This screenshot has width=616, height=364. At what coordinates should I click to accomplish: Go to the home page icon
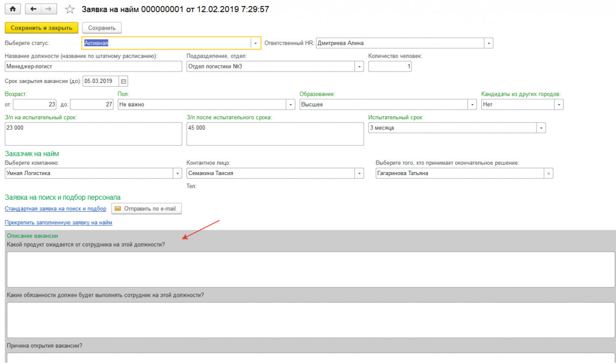(x=13, y=8)
